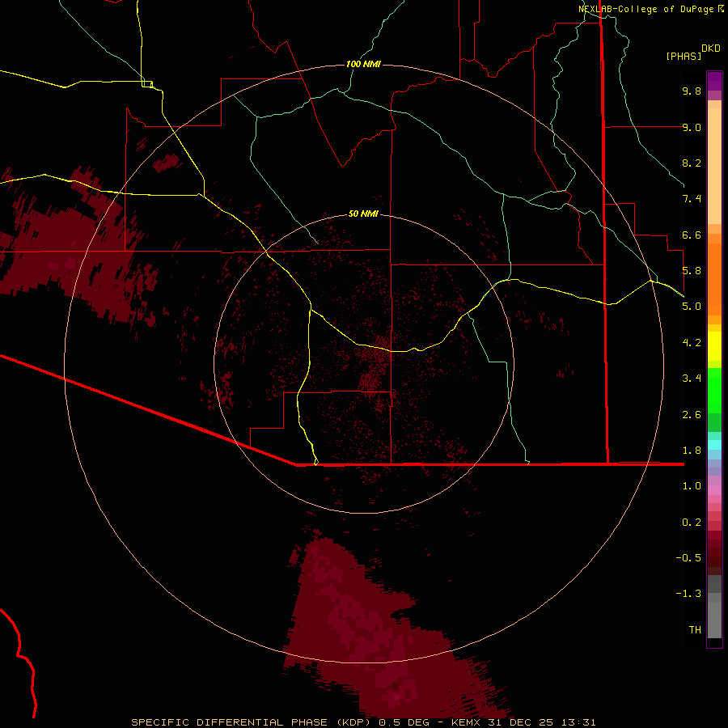The width and height of the screenshot is (728, 728).
Task: Pick the pink segment of the color bar
Action: (x=714, y=490)
